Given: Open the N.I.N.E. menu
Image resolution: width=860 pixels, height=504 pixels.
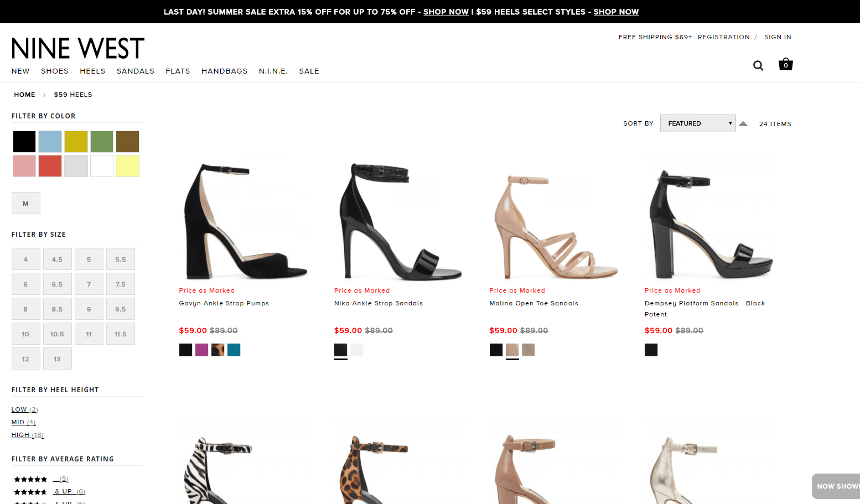Looking at the screenshot, I should pos(273,71).
